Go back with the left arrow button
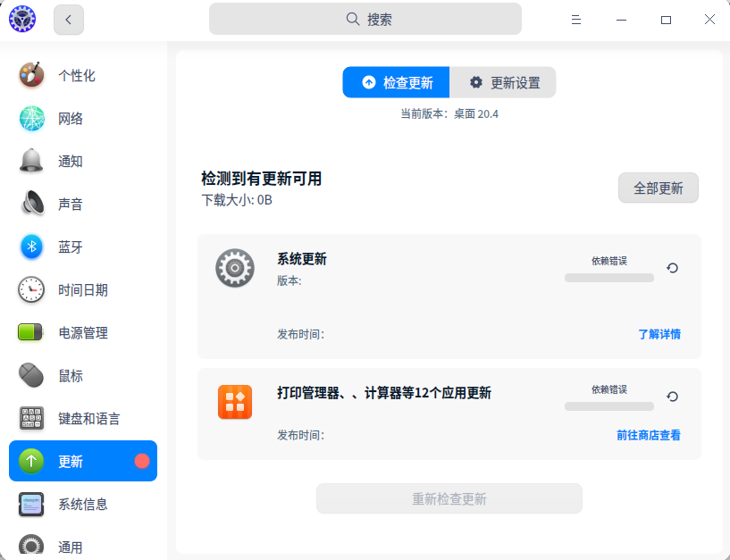This screenshot has width=730, height=560. tap(69, 19)
